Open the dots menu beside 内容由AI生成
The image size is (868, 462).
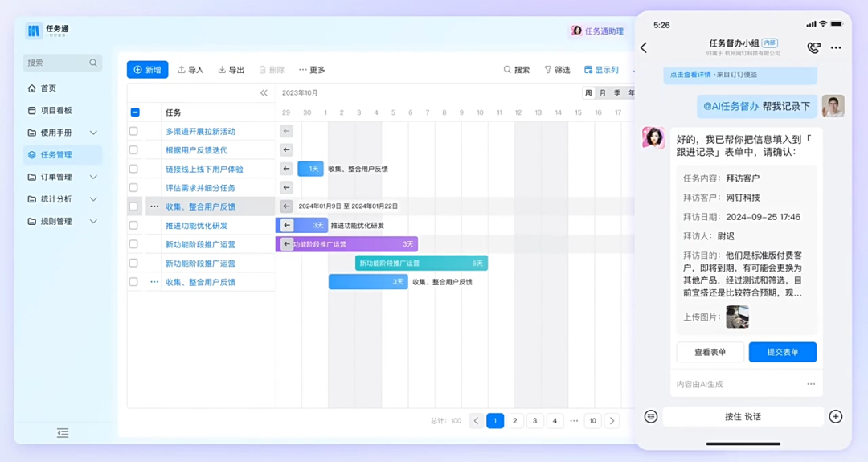(811, 384)
